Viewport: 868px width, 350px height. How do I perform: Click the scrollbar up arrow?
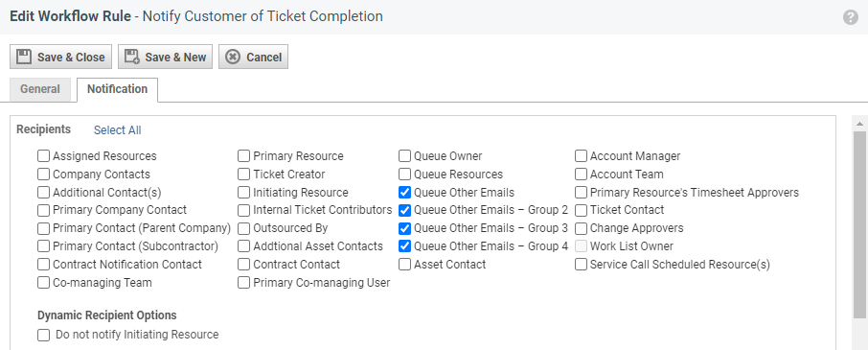pos(859,124)
